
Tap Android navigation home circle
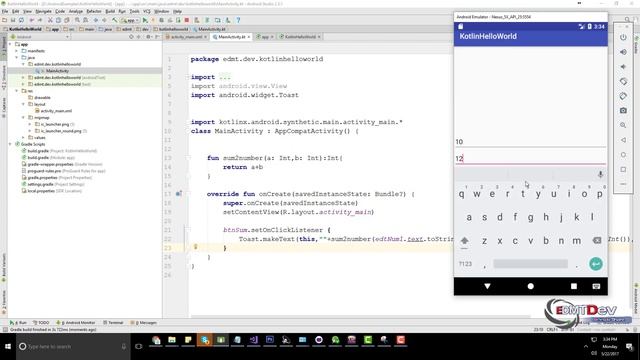[x=531, y=286]
